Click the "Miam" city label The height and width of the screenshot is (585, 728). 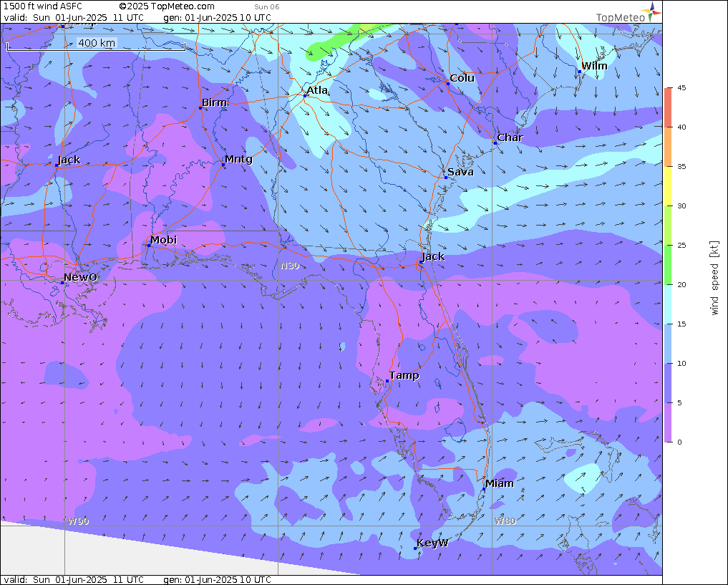500,483
